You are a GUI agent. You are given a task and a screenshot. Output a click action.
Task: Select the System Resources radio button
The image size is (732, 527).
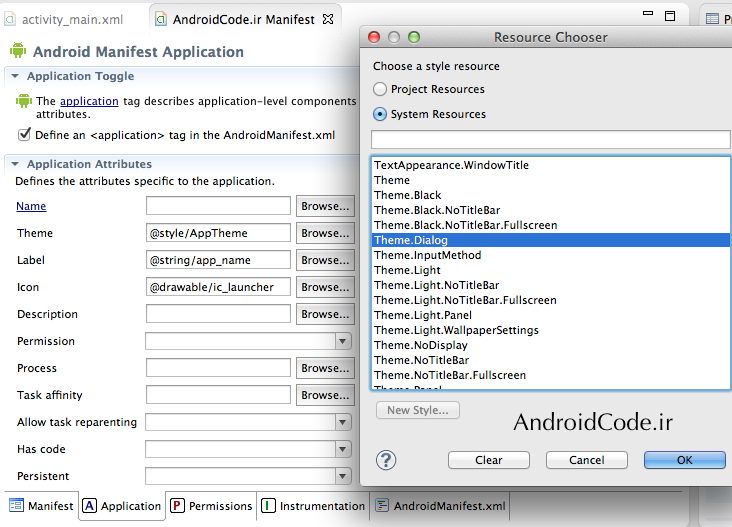click(380, 114)
